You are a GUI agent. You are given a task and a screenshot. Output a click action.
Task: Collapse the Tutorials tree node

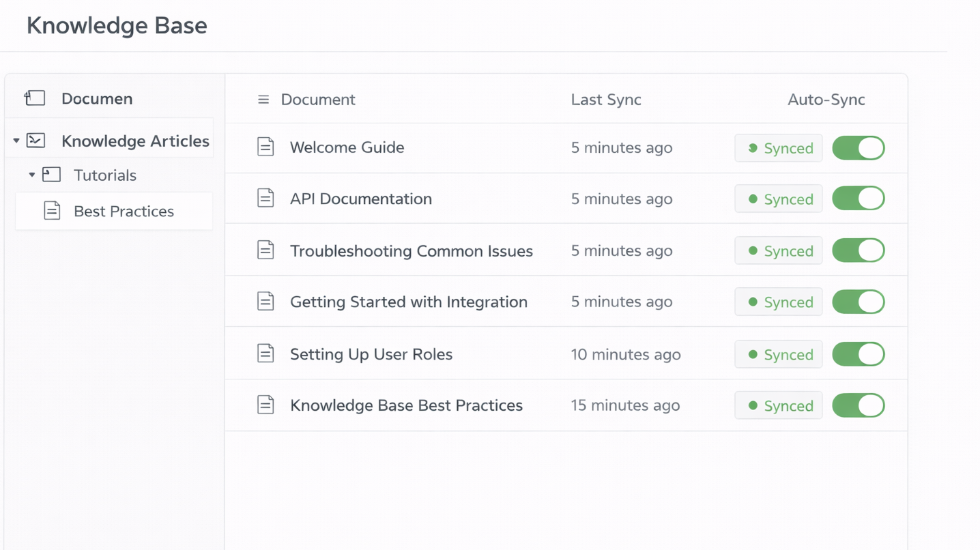pos(31,175)
